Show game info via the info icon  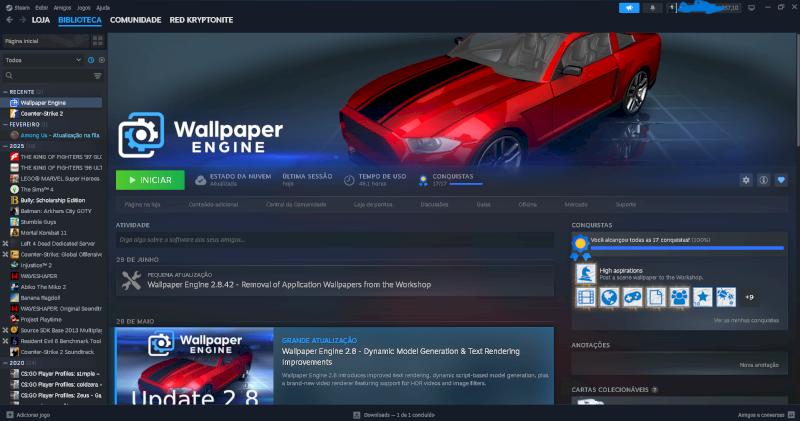tap(763, 180)
